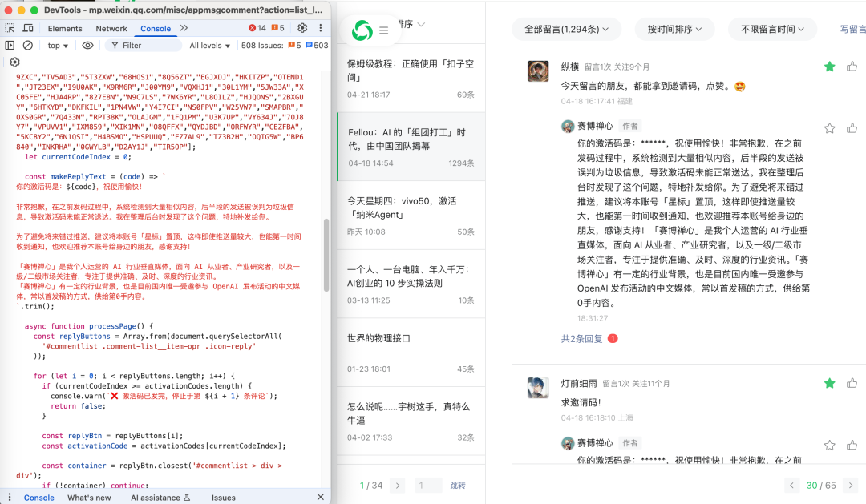Toggle the device toolbar icon in DevTools

(27, 28)
